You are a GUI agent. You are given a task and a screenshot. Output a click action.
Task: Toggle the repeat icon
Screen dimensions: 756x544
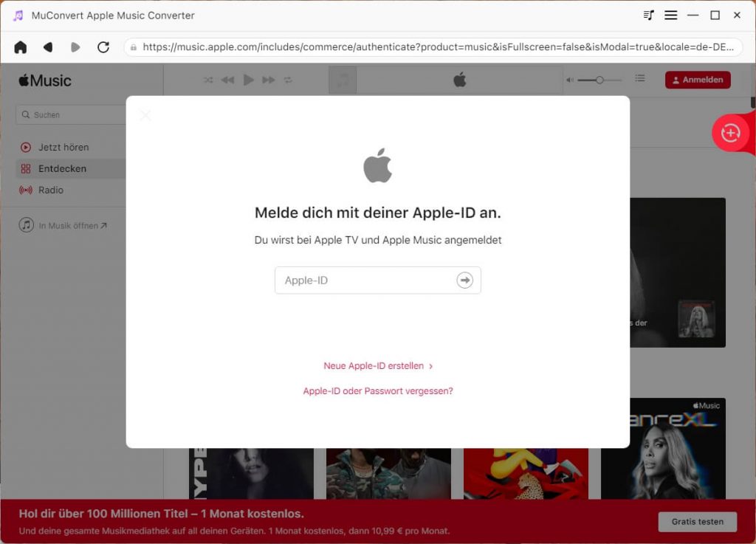point(288,80)
